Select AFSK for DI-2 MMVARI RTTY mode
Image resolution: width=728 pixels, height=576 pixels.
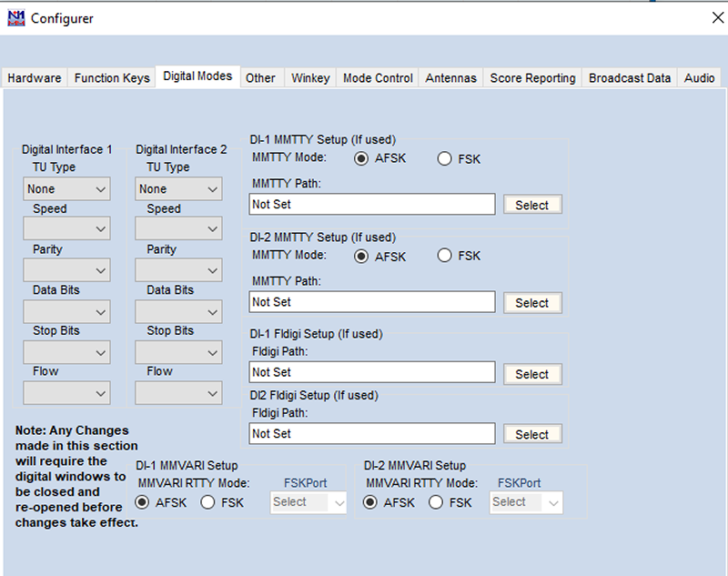pyautogui.click(x=370, y=502)
